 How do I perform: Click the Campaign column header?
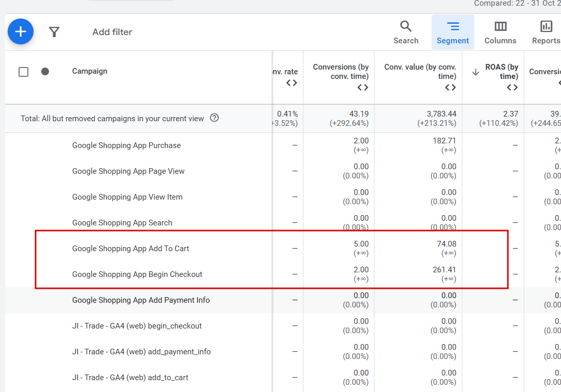click(90, 71)
